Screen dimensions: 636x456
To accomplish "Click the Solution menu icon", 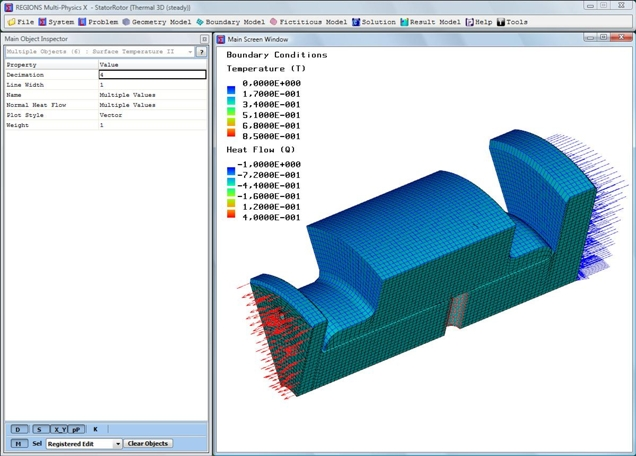I will click(356, 21).
